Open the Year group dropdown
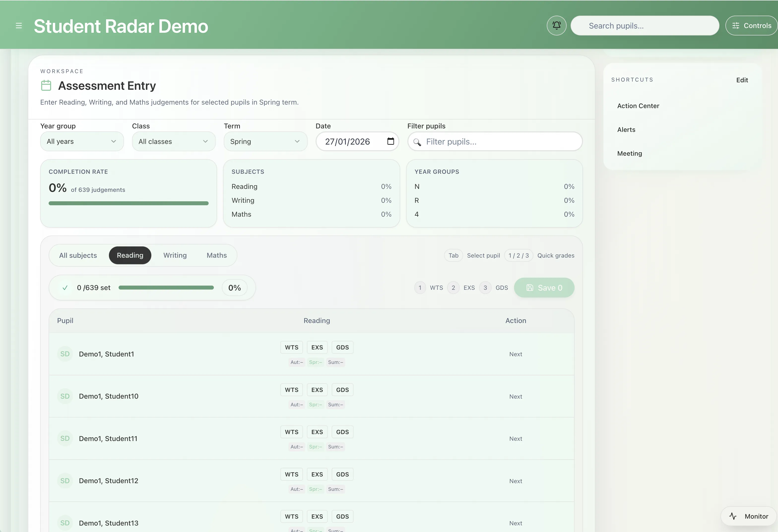Screen dimensions: 778x532 [82, 141]
